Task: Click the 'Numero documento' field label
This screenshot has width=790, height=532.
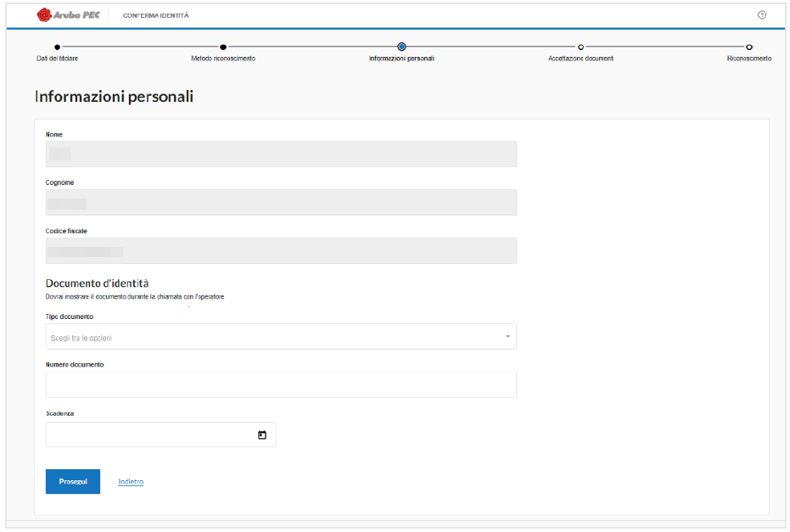Action: (75, 365)
